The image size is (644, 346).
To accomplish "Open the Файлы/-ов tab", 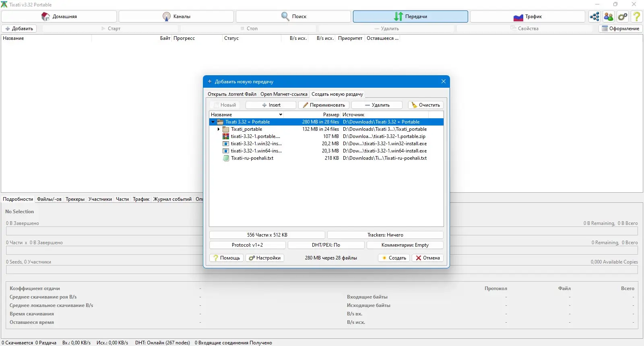I will coord(50,199).
